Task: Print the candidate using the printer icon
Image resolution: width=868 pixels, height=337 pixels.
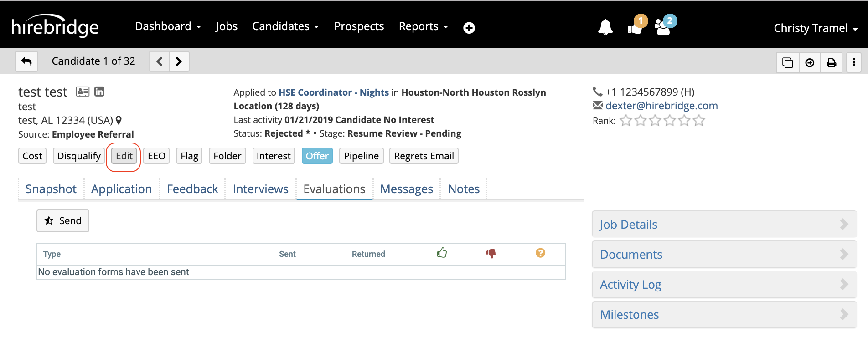Action: (831, 63)
